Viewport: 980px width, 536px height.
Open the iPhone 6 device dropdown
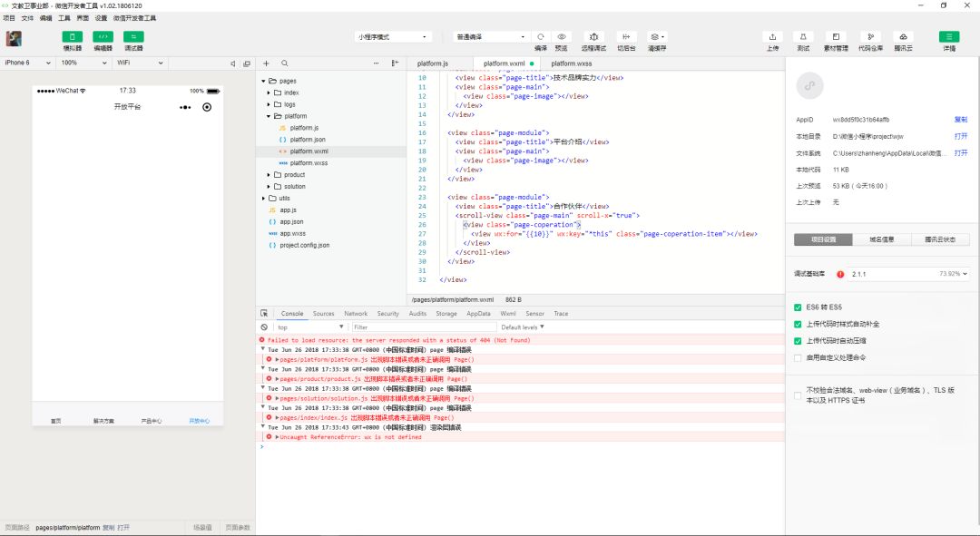(27, 63)
